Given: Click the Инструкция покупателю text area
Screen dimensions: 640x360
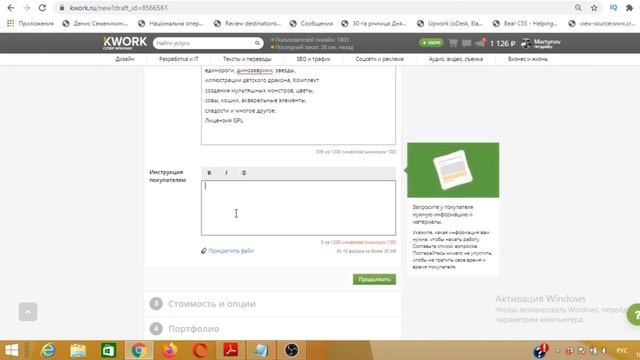Looking at the screenshot, I should [298, 208].
